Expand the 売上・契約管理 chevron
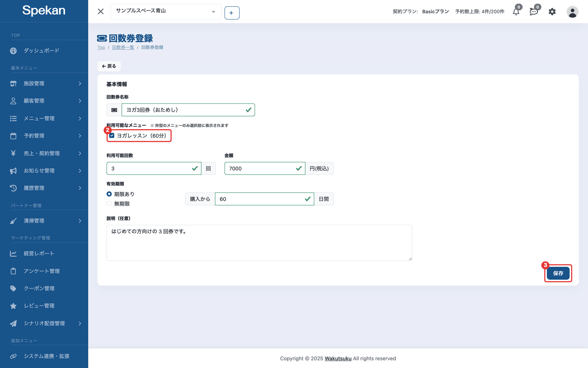588x368 pixels. click(x=80, y=153)
